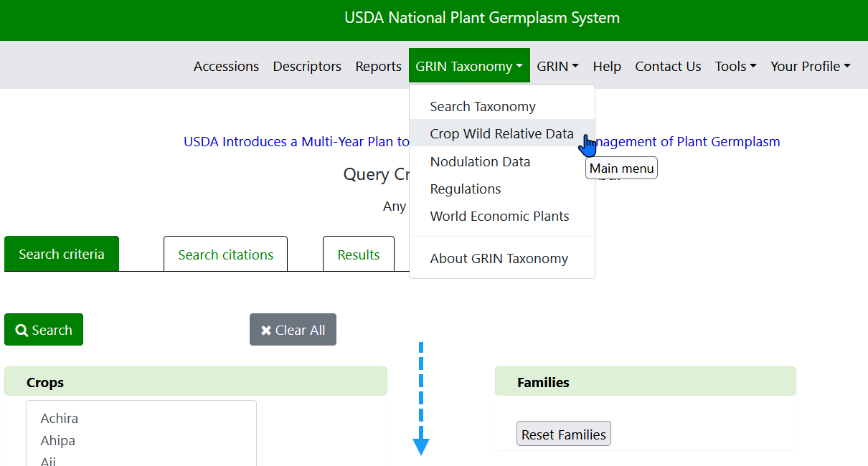Switch to the Search citations tab
Viewport: 868px width, 466px height.
(225, 254)
